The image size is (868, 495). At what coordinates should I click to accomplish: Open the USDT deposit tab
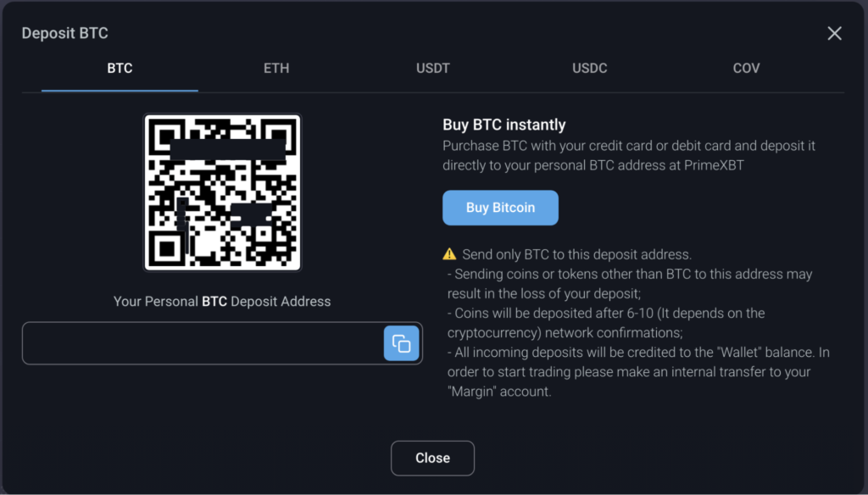click(x=433, y=68)
